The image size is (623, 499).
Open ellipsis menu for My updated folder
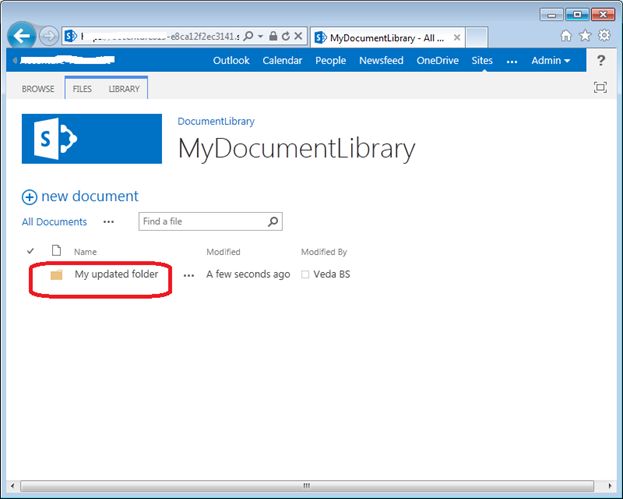[189, 275]
